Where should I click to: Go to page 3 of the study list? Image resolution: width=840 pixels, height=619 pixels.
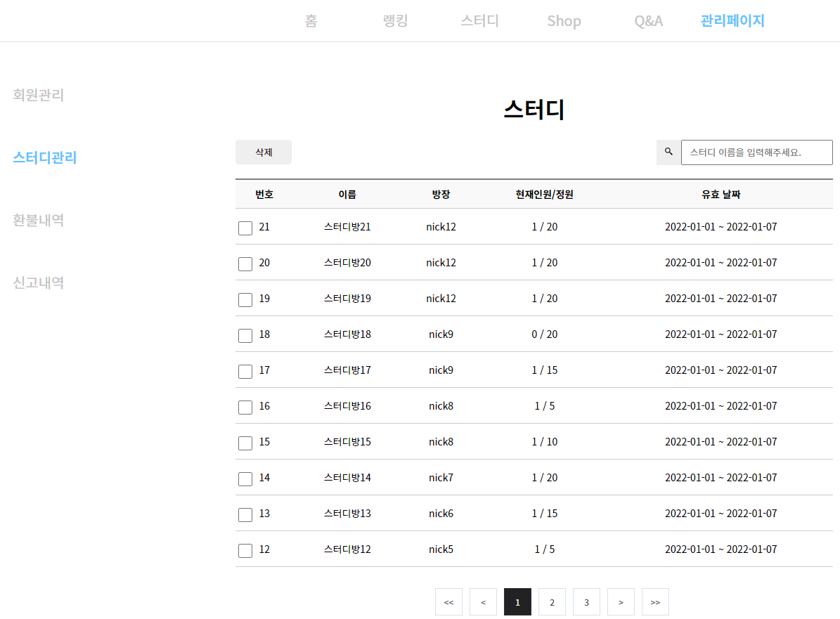click(586, 601)
